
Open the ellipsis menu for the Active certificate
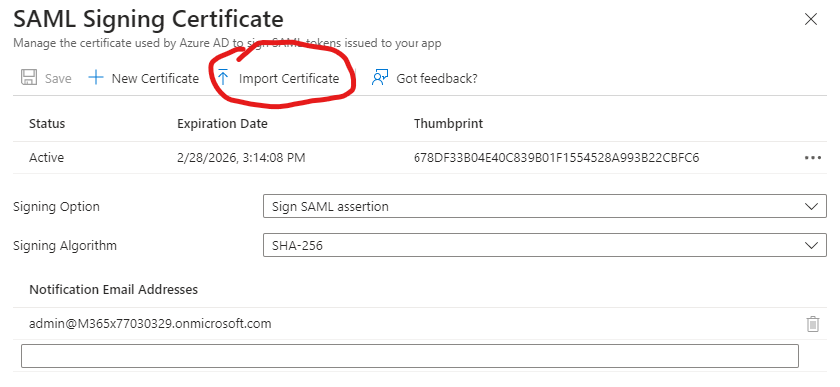pyautogui.click(x=813, y=158)
